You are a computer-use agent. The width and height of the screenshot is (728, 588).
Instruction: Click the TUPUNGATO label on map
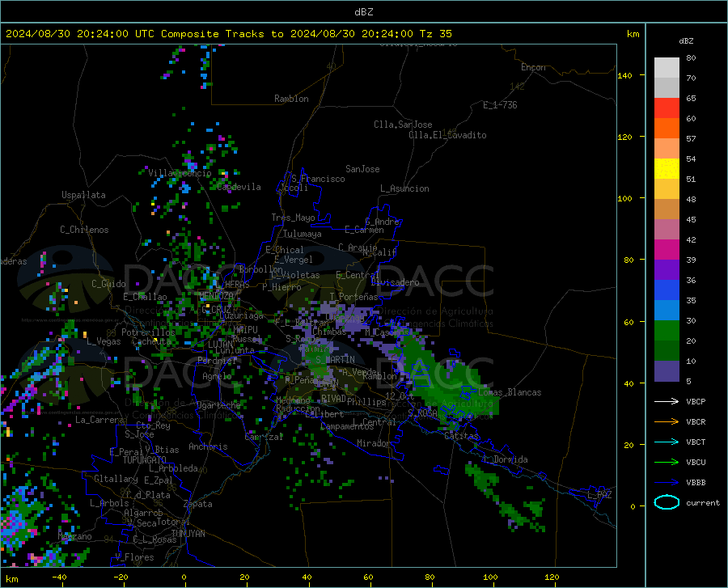pyautogui.click(x=145, y=460)
